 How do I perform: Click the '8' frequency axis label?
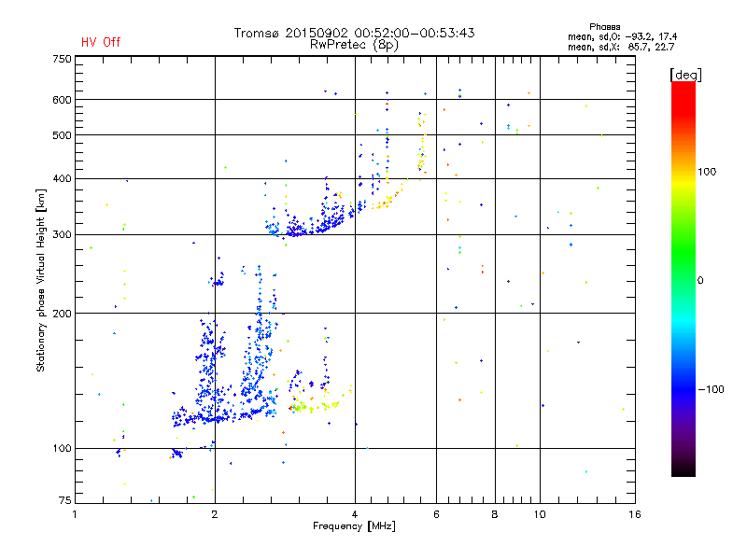point(495,514)
